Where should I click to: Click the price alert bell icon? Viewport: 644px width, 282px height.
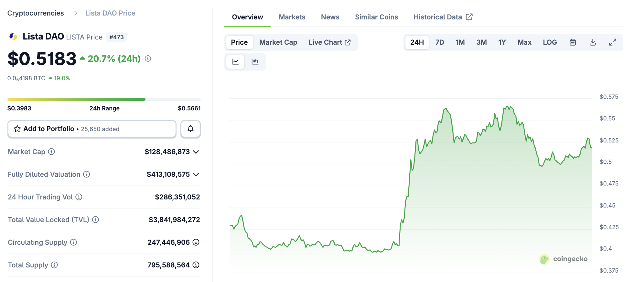[190, 129]
